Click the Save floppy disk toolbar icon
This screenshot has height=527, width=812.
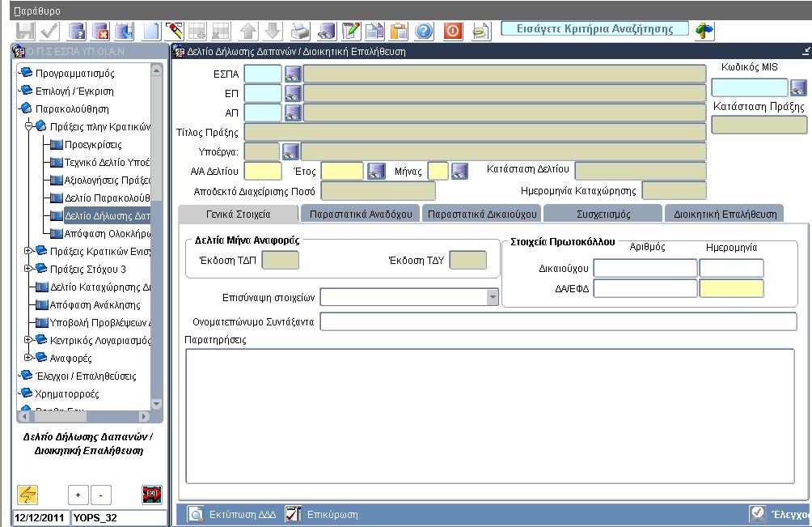click(x=25, y=32)
